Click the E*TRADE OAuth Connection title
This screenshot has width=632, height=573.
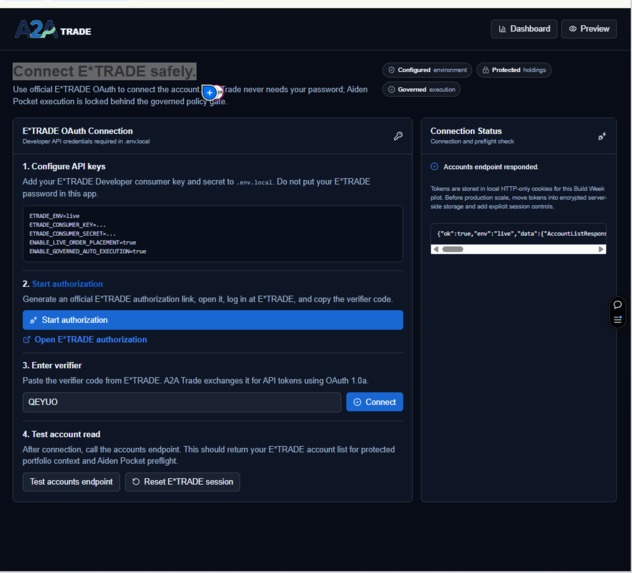click(77, 131)
